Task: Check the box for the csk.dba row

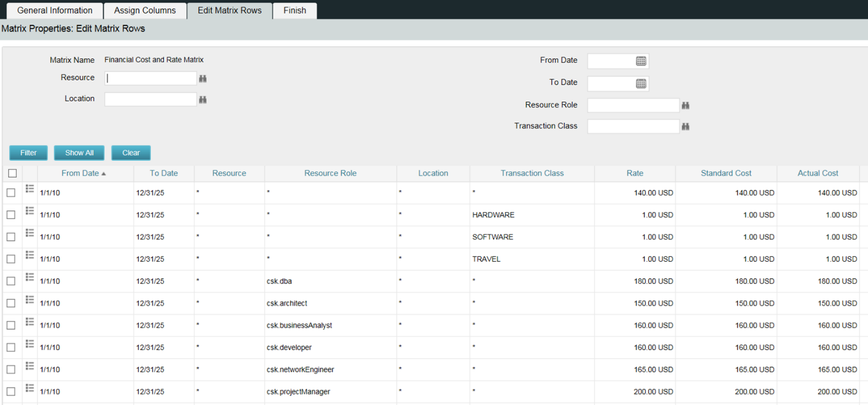Action: tap(11, 281)
